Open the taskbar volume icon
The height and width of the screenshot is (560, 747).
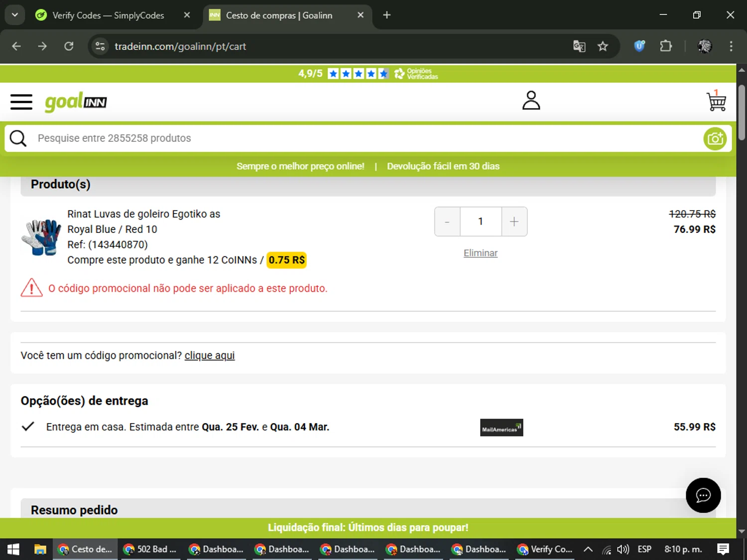click(623, 549)
